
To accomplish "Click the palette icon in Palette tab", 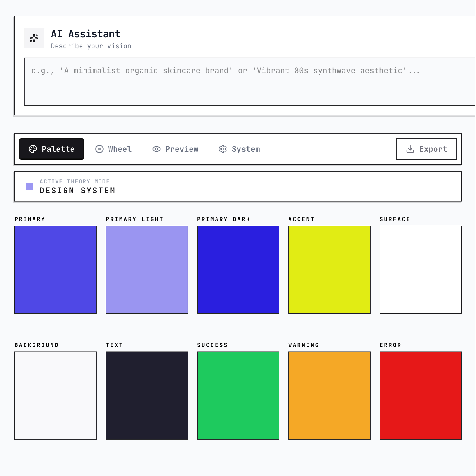I will pos(33,149).
